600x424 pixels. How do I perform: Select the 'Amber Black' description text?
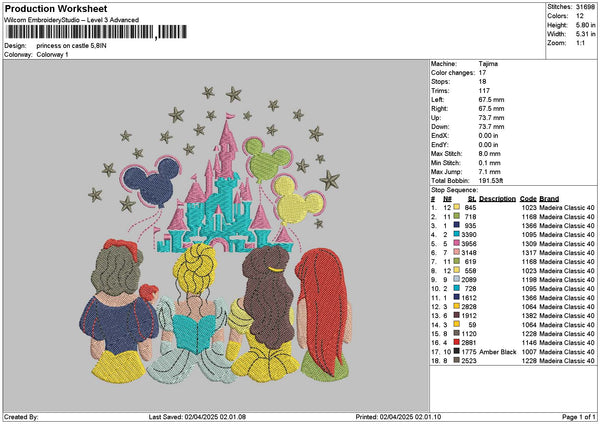tap(497, 352)
